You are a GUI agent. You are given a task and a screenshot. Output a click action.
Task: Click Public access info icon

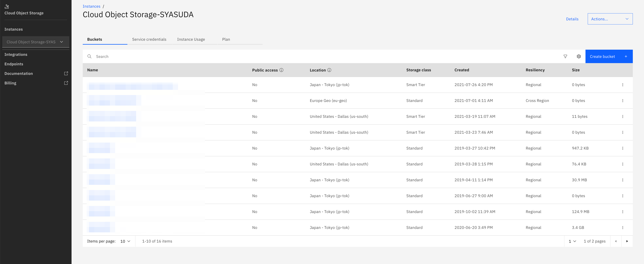click(x=281, y=70)
